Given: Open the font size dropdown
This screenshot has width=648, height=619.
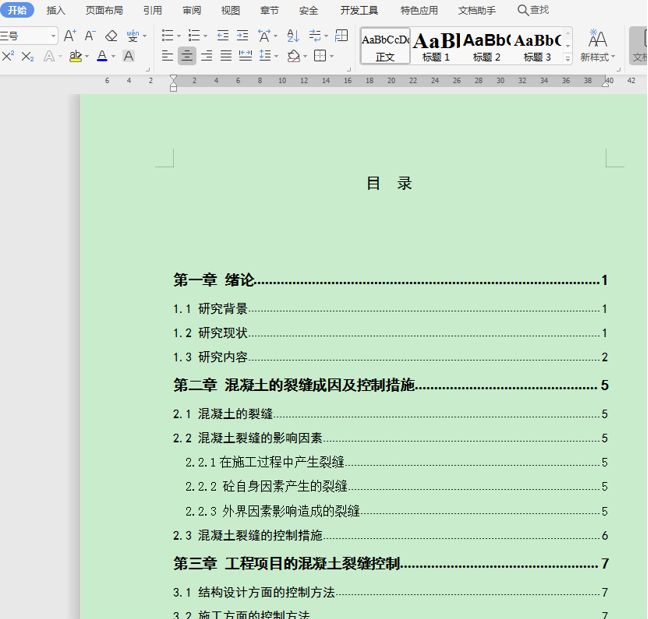Looking at the screenshot, I should 53,36.
